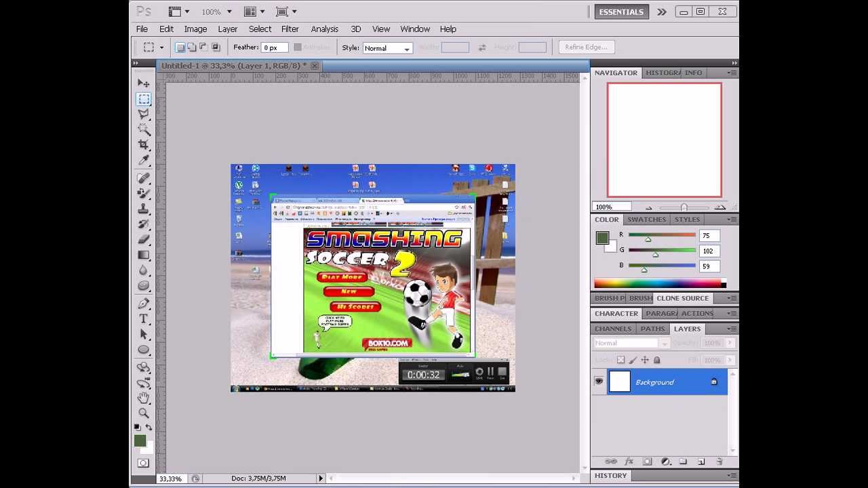
Task: Open the tool preset picker arrow
Action: coord(161,47)
